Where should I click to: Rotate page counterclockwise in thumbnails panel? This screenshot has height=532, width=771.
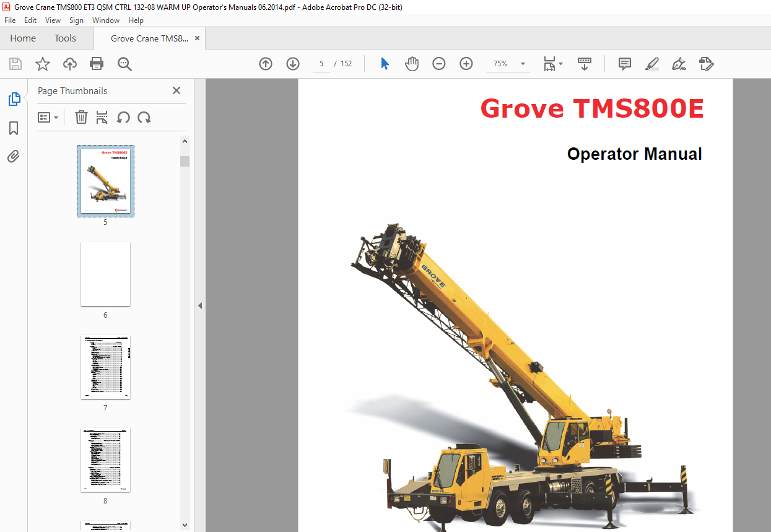(123, 117)
